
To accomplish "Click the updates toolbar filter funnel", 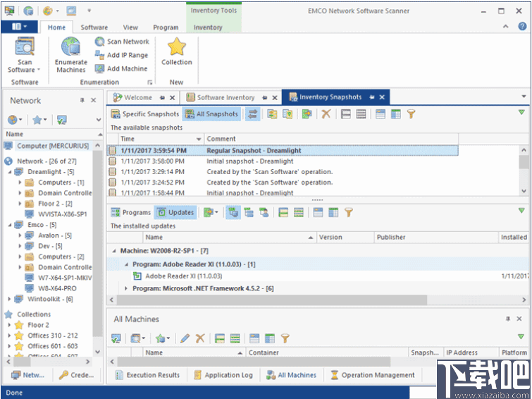I will click(x=349, y=213).
